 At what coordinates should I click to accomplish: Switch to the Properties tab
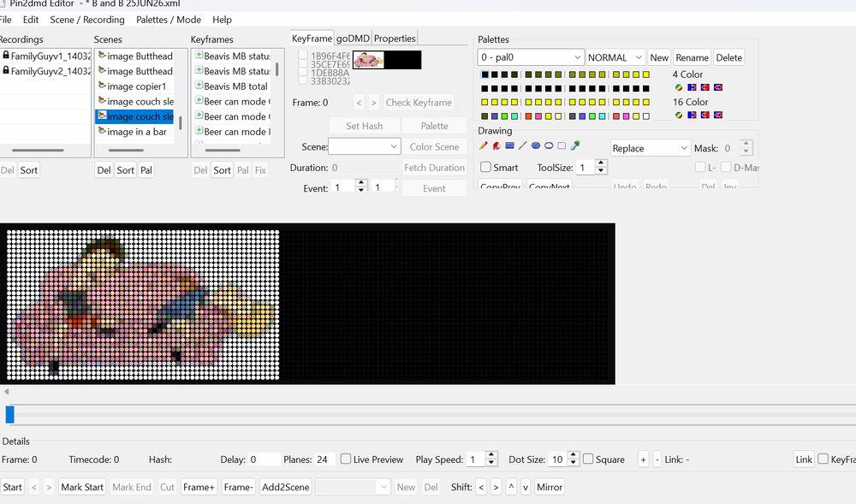[395, 39]
